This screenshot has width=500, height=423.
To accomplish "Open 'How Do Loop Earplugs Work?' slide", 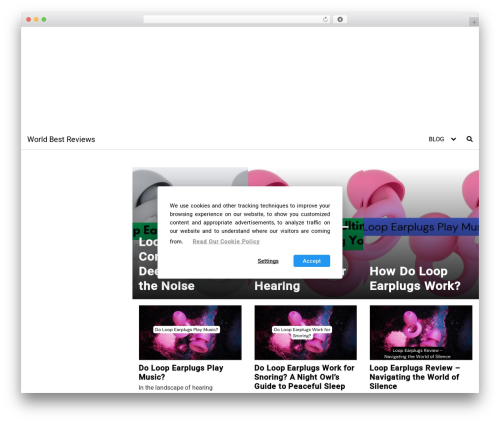I will tap(415, 278).
